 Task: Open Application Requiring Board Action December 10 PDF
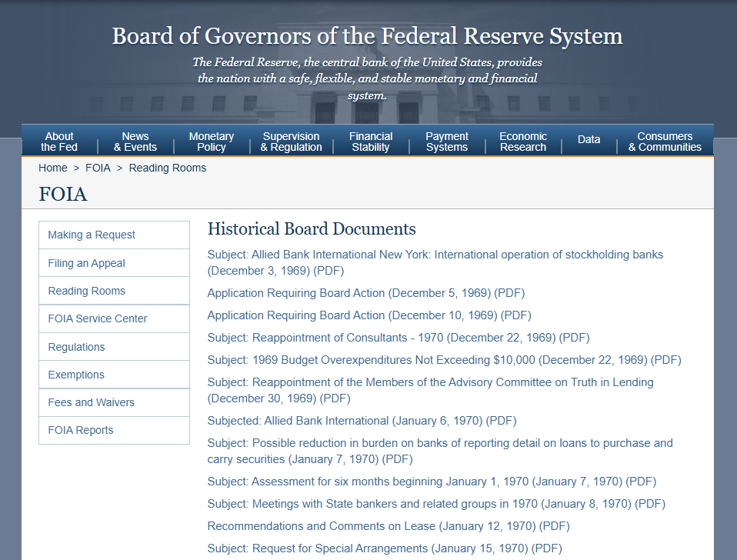[x=369, y=315]
